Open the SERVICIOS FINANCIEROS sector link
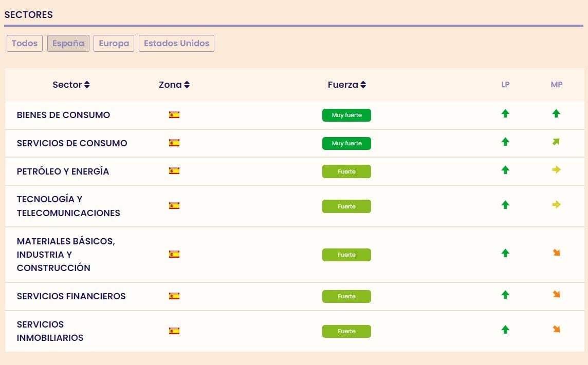 pyautogui.click(x=71, y=296)
